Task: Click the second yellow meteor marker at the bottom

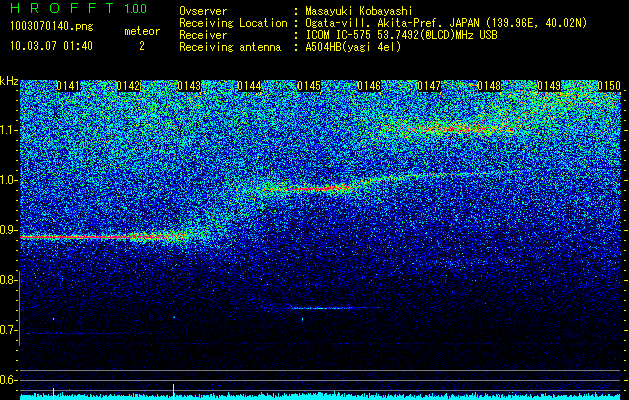Action: pyautogui.click(x=173, y=392)
